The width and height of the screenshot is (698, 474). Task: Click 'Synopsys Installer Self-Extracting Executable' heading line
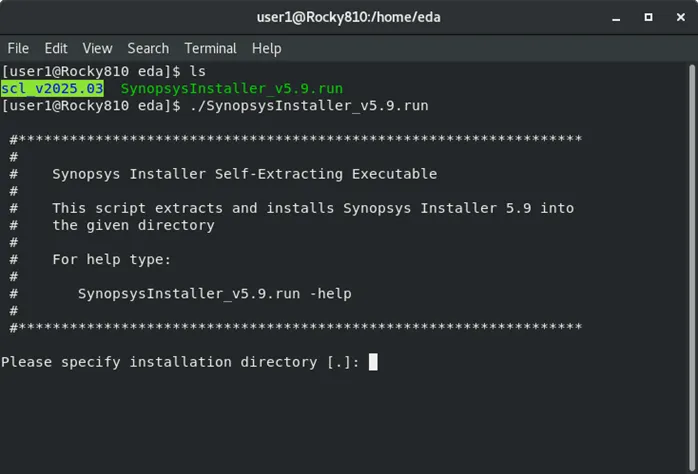click(245, 174)
